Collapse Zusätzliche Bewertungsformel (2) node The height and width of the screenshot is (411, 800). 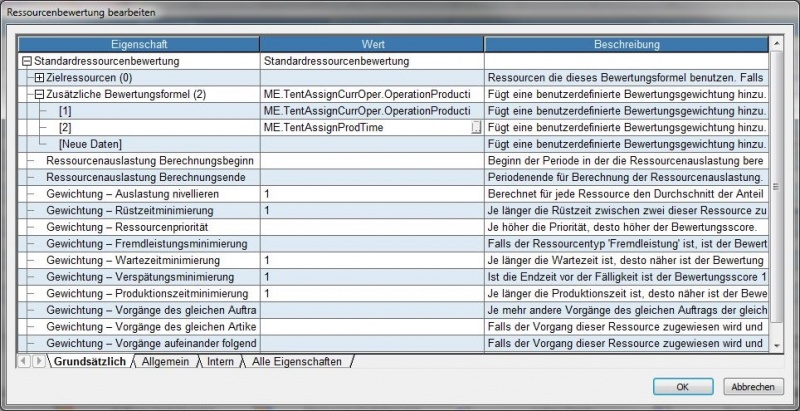pyautogui.click(x=39, y=94)
